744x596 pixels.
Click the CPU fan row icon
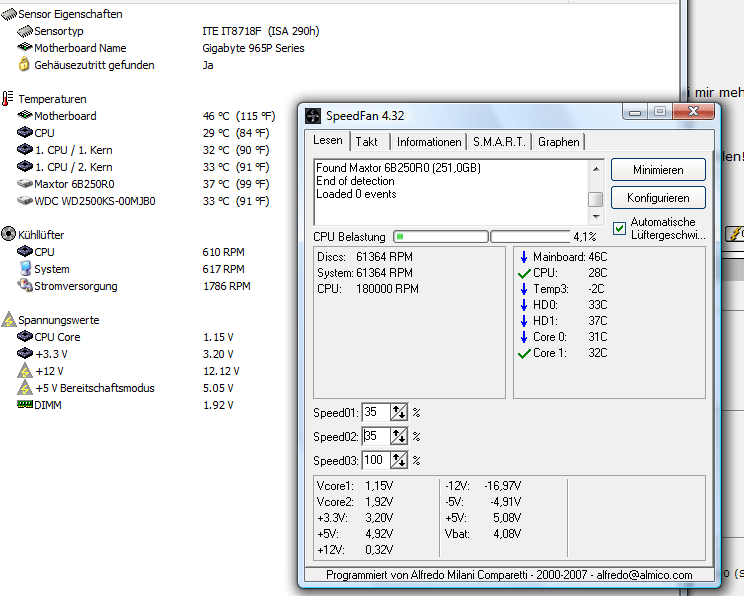[25, 251]
